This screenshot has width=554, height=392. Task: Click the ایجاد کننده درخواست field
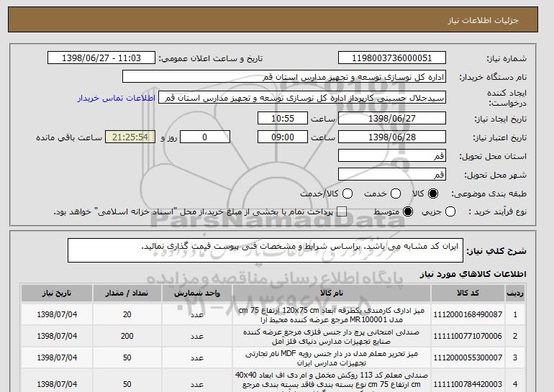point(302,98)
